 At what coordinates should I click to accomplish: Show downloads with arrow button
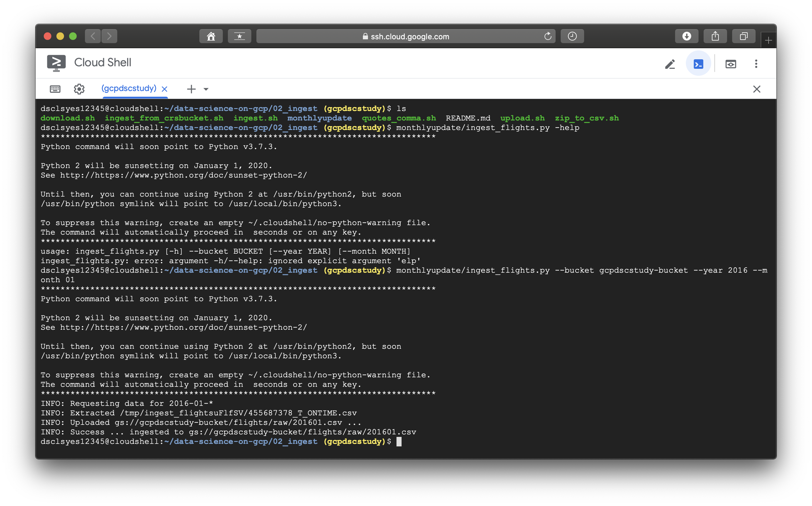[x=686, y=36]
